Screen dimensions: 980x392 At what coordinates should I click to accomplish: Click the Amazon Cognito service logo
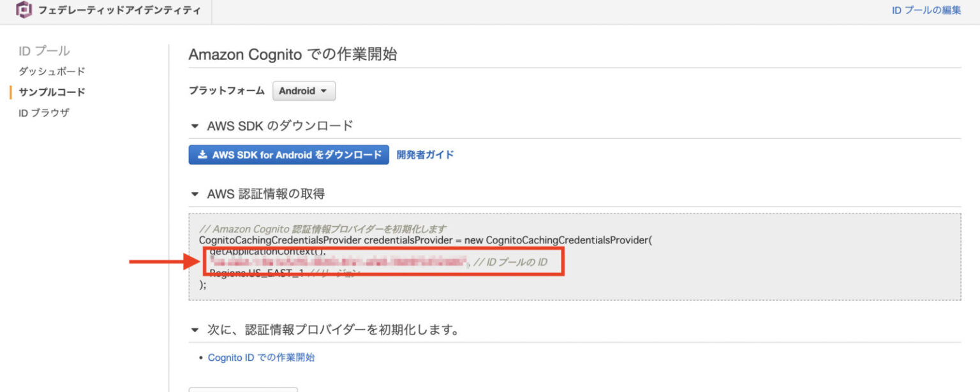pos(24,10)
